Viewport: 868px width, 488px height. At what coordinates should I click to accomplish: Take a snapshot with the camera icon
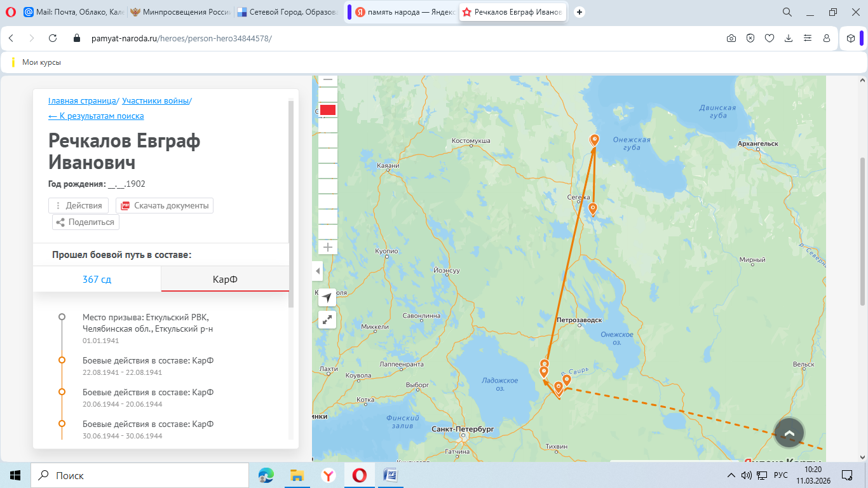[731, 38]
